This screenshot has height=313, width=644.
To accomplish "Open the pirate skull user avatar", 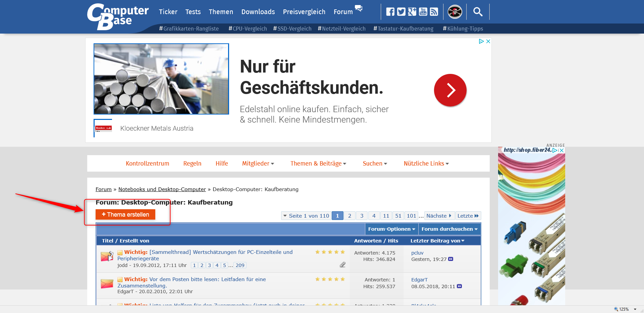I will click(455, 12).
